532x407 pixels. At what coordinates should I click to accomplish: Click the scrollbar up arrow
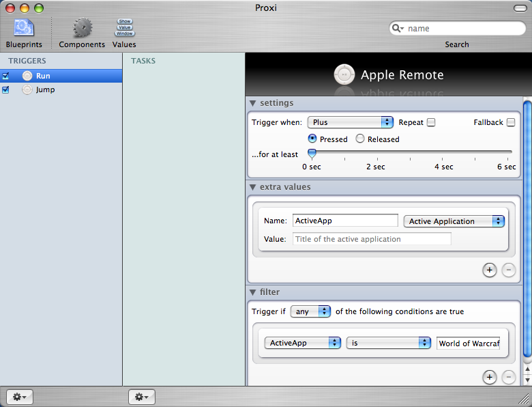click(x=527, y=369)
